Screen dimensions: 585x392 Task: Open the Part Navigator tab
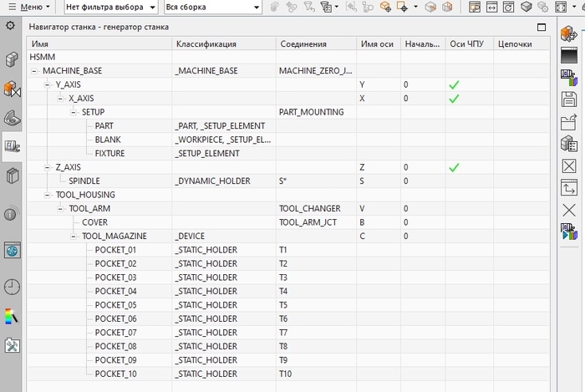[12, 118]
